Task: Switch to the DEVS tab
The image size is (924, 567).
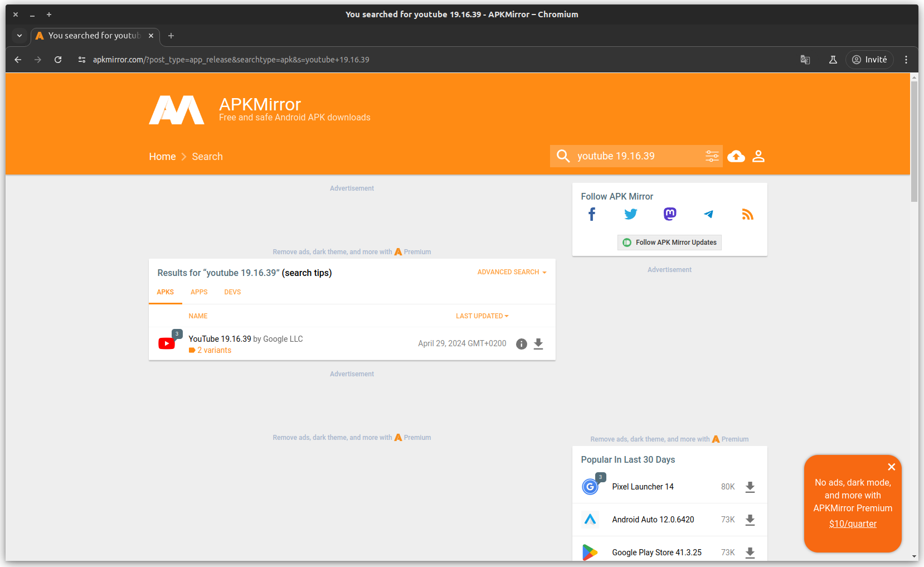Action: point(232,292)
